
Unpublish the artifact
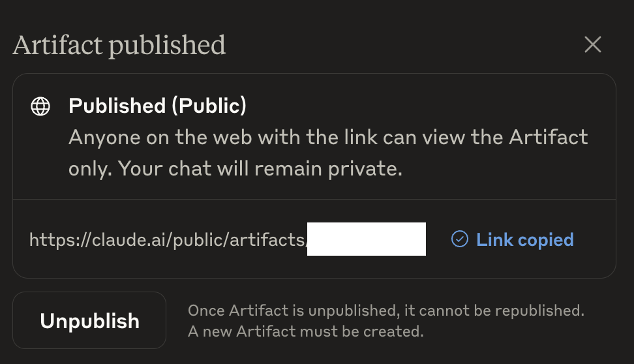89,320
